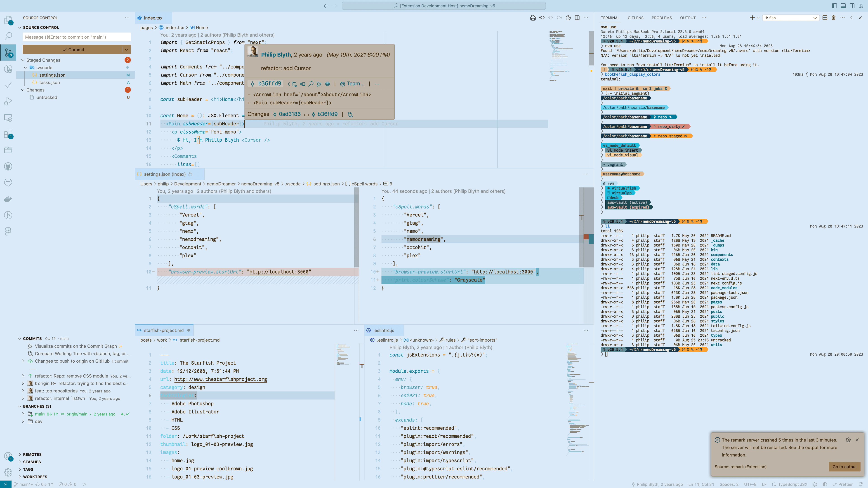Toggle the secondary sidebar layout button

coord(852,6)
